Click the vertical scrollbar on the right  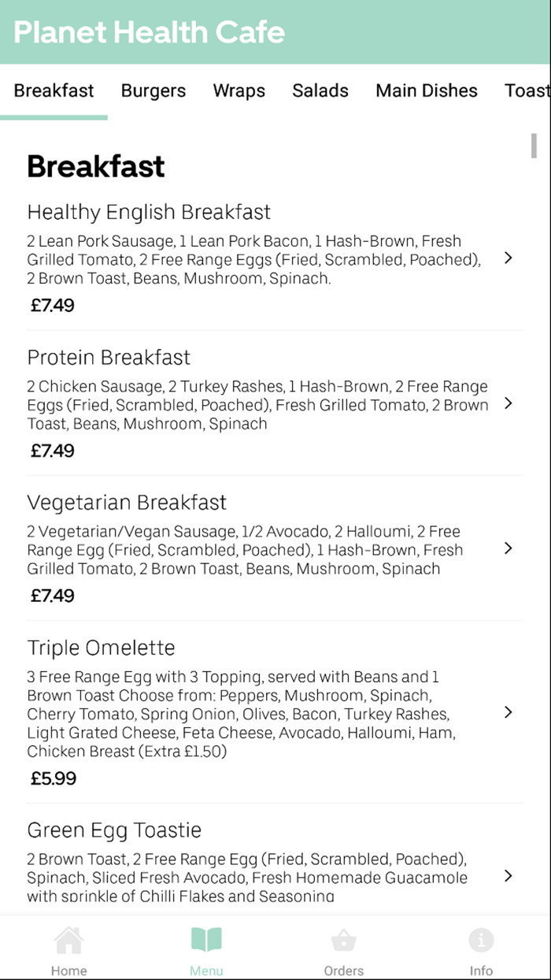click(x=534, y=147)
